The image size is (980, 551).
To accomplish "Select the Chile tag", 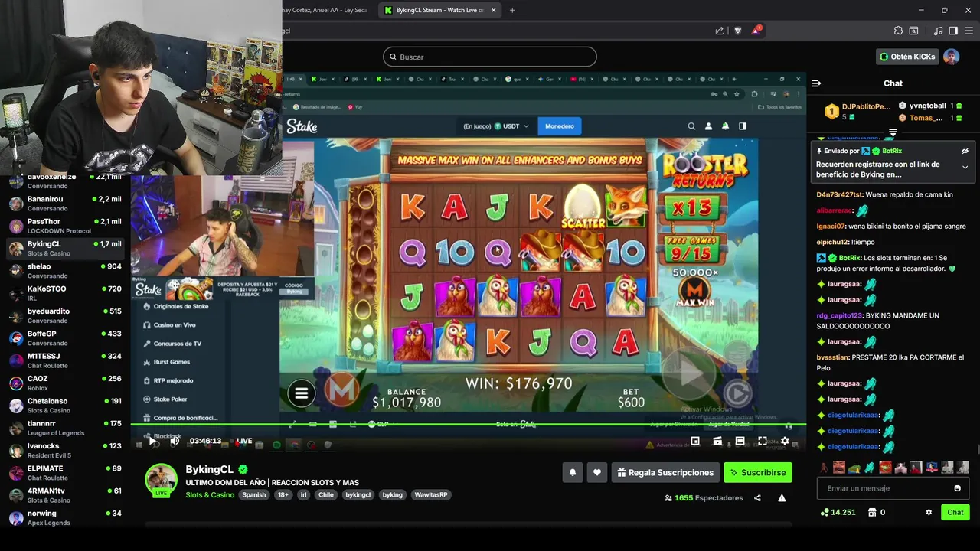I will [x=326, y=495].
